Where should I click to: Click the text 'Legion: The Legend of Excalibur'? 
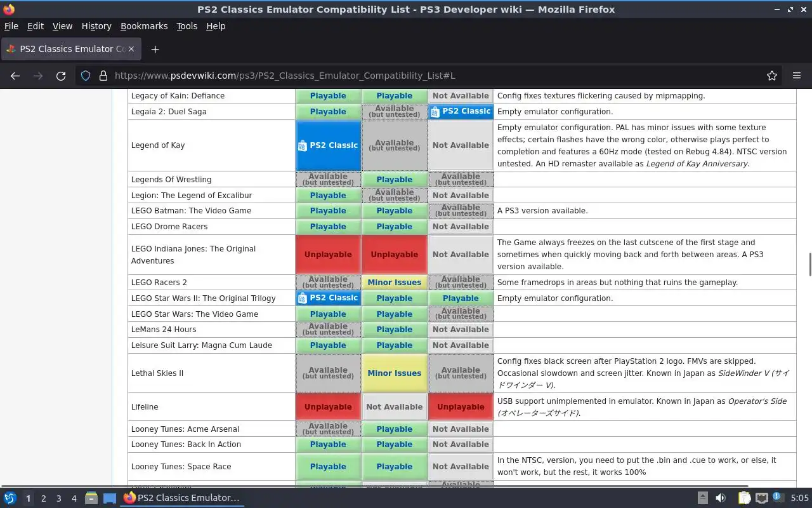point(192,196)
